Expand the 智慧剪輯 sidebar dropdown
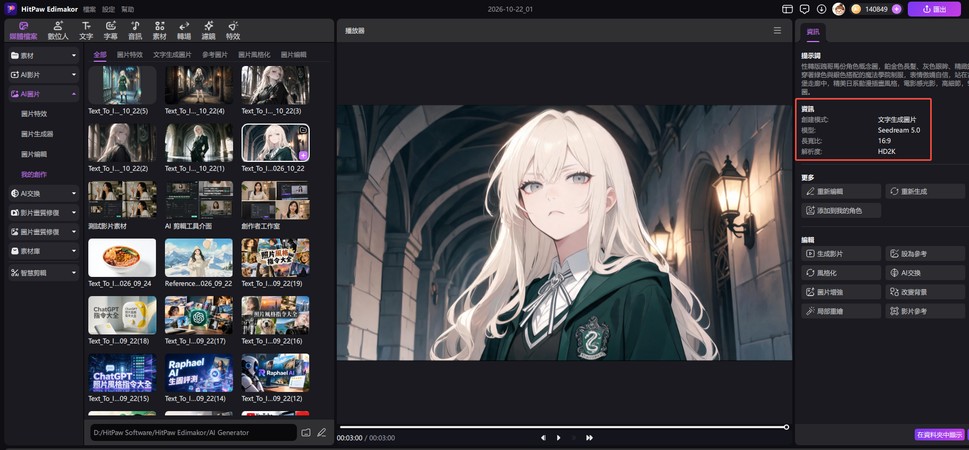Viewport: 969px width, 450px height. tap(44, 272)
